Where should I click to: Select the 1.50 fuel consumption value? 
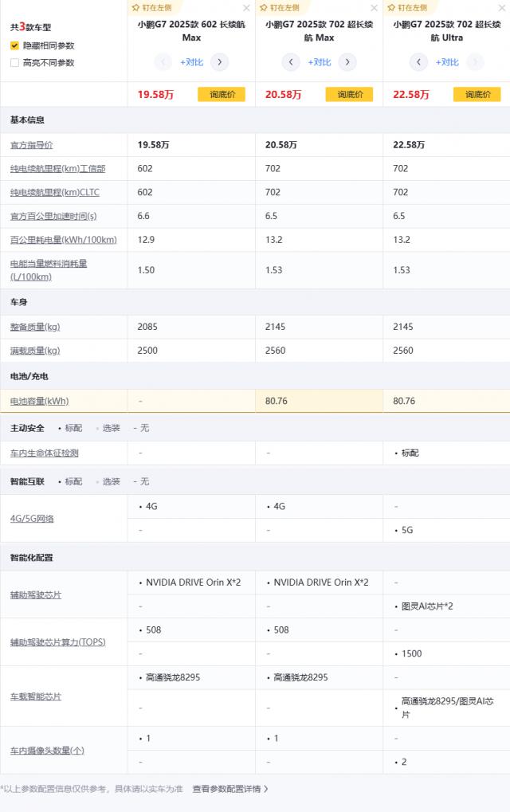pyautogui.click(x=146, y=270)
